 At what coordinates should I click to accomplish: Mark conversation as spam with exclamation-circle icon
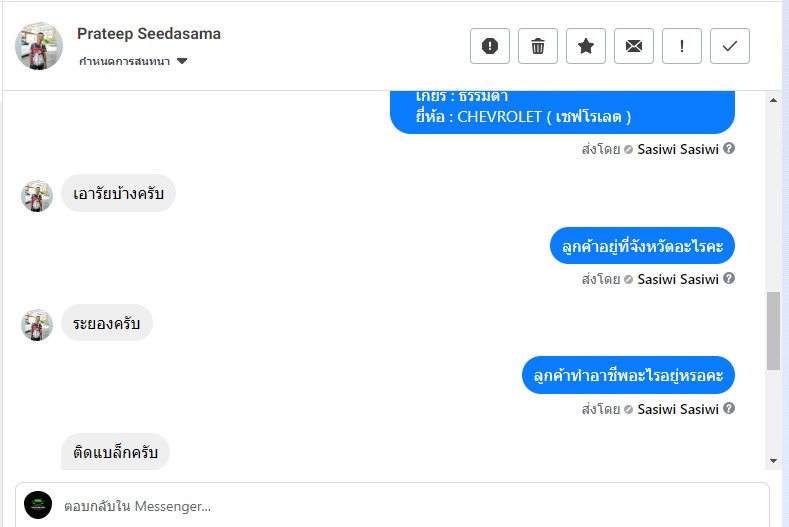490,46
